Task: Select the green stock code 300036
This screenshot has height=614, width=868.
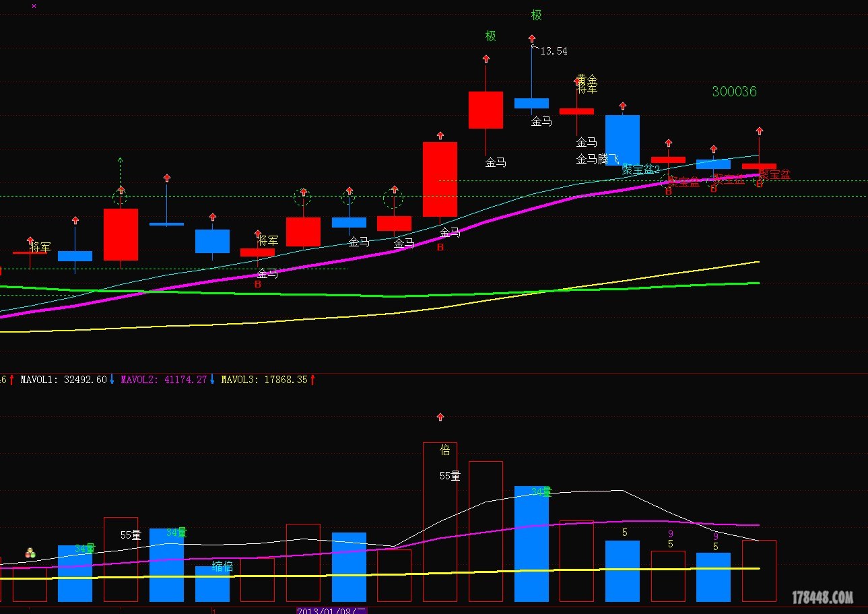Action: (734, 92)
